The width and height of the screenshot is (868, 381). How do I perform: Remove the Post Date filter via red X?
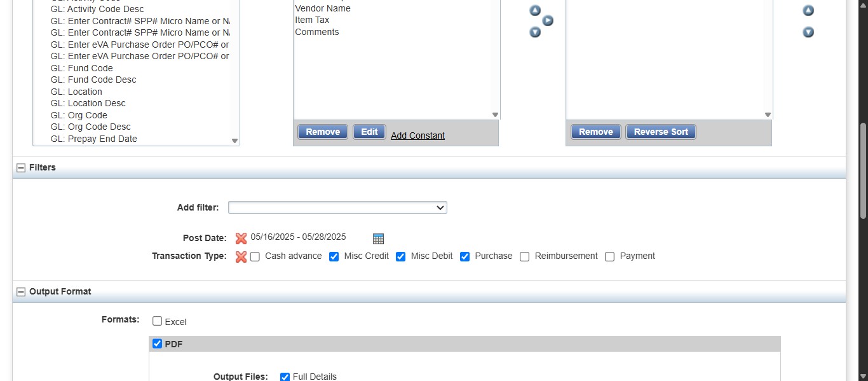tap(241, 238)
